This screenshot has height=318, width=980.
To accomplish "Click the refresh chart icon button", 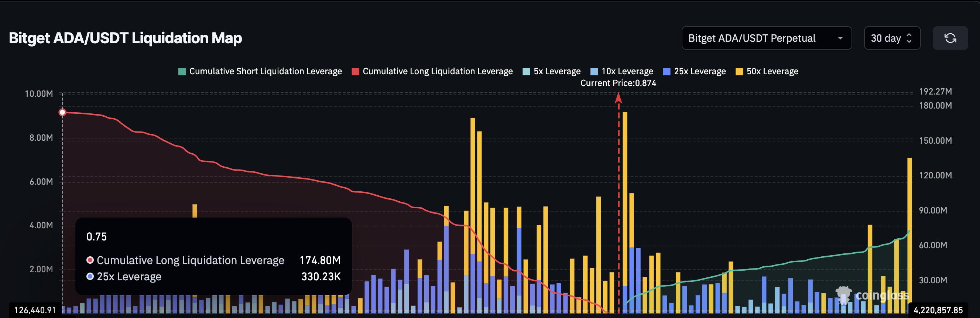I will pos(950,38).
